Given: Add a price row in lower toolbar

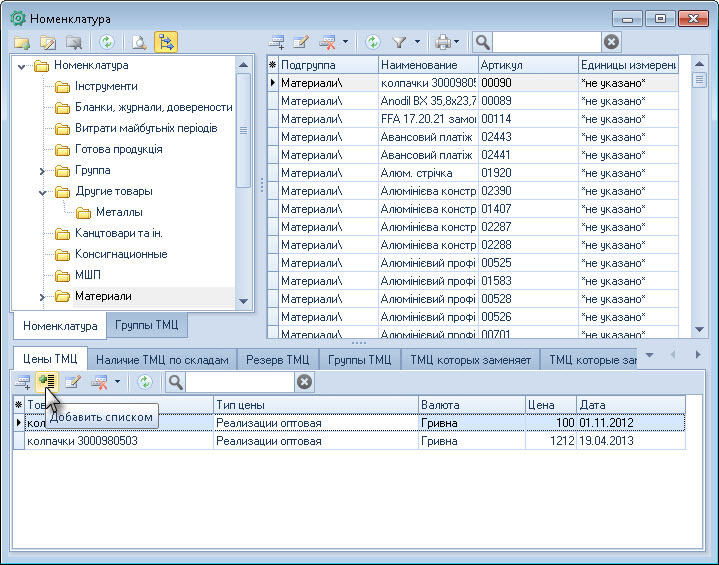Looking at the screenshot, I should (x=22, y=382).
